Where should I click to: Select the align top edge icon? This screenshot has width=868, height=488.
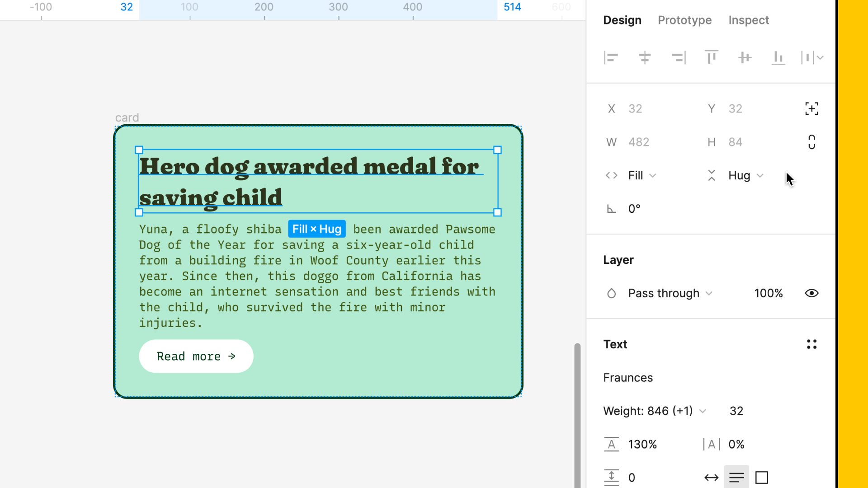tap(711, 58)
